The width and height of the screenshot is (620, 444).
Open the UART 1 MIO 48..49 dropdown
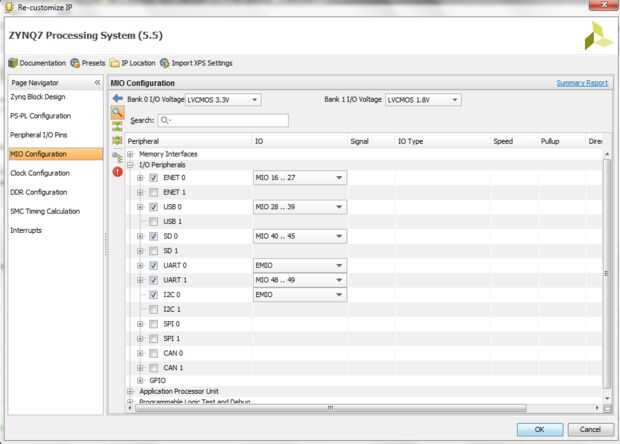pos(300,280)
